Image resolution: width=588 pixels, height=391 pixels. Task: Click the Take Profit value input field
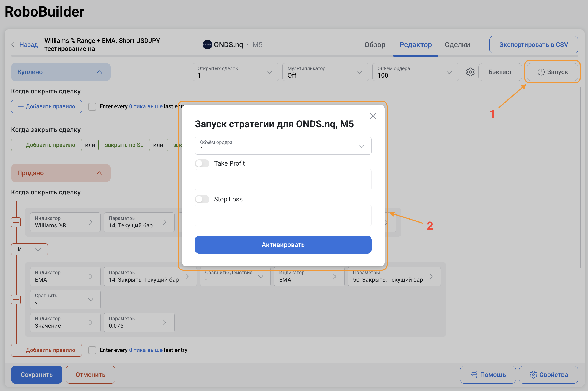(x=283, y=180)
